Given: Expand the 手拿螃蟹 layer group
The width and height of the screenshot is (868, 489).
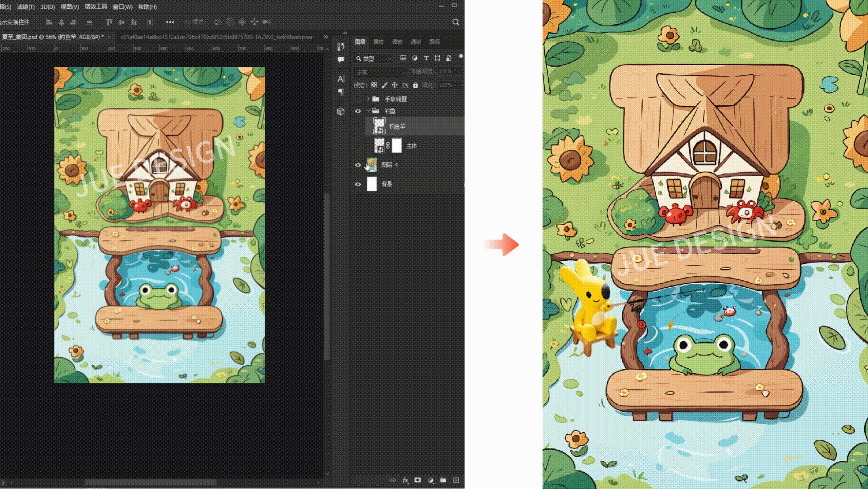Looking at the screenshot, I should (368, 99).
